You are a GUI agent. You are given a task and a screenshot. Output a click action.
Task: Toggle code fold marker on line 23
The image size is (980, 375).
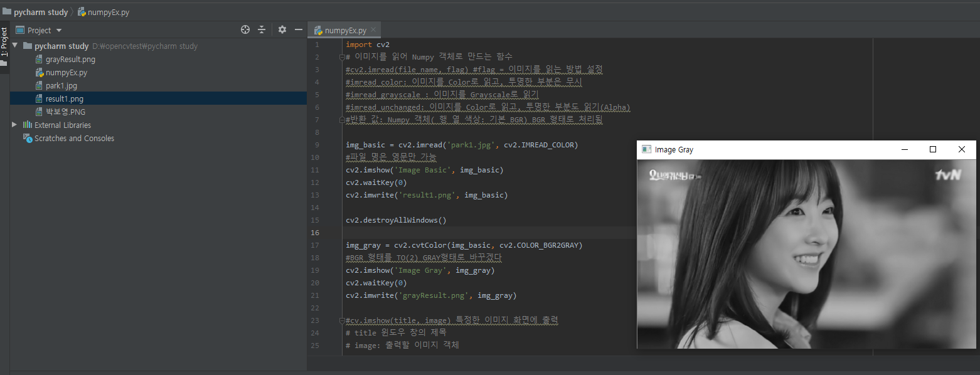342,320
